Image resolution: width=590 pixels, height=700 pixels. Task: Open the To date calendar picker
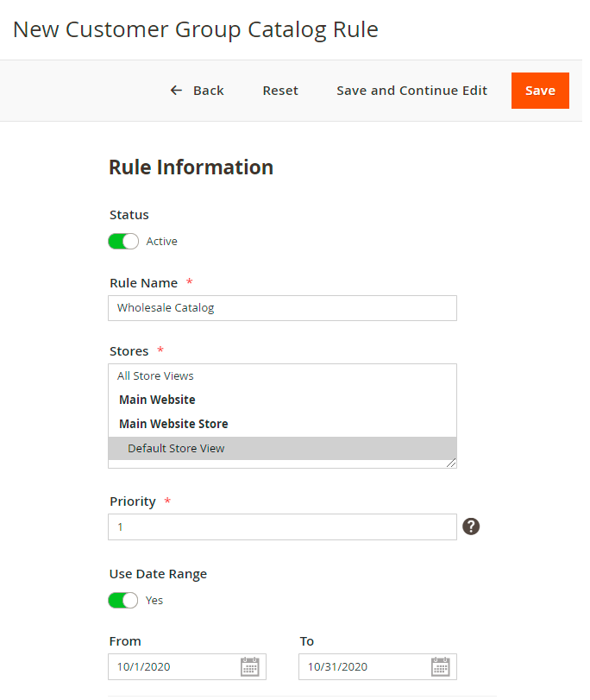(x=440, y=666)
